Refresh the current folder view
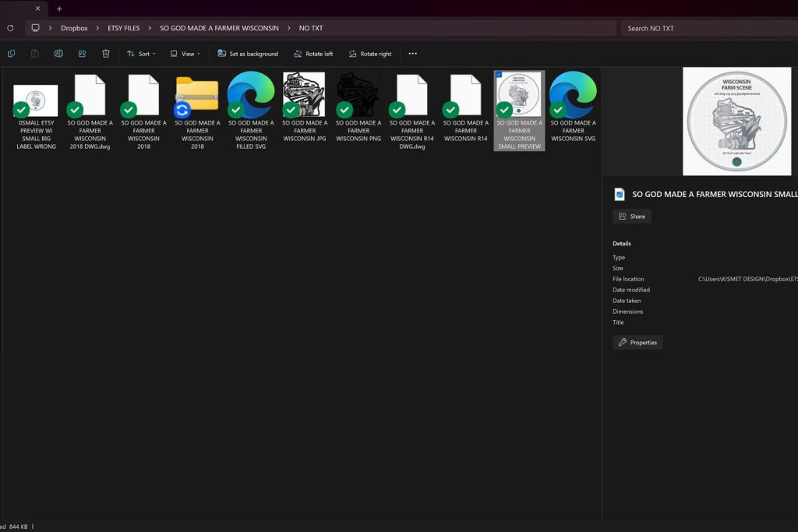Screen dimensions: 798x532 pos(10,28)
